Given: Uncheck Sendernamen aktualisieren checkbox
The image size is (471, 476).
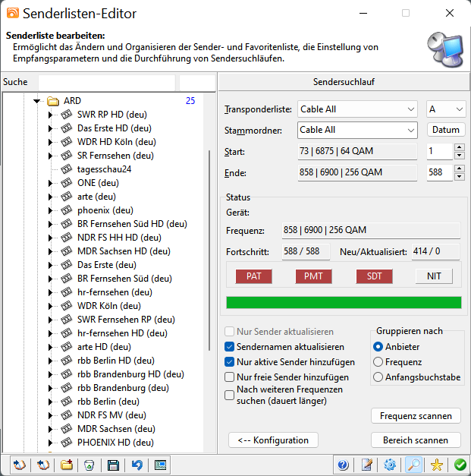Looking at the screenshot, I should click(x=230, y=347).
